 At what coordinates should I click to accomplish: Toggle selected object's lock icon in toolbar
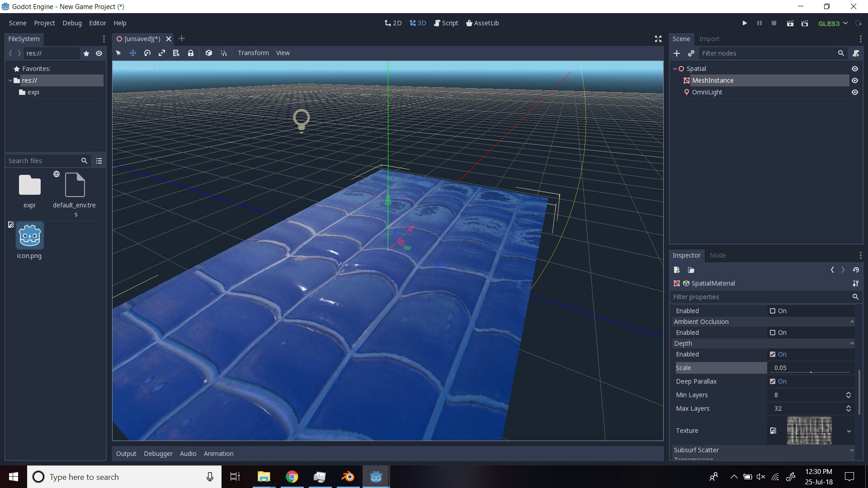click(x=191, y=53)
